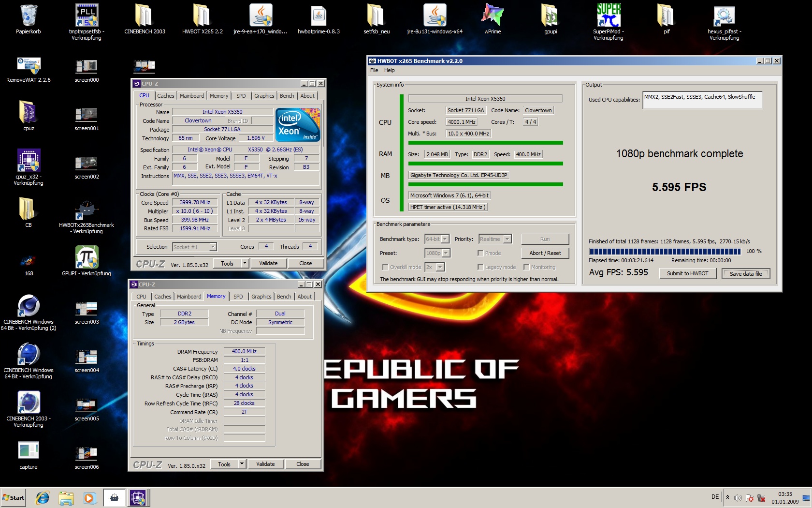Open pif folder icon
This screenshot has height=508, width=812.
[x=667, y=15]
